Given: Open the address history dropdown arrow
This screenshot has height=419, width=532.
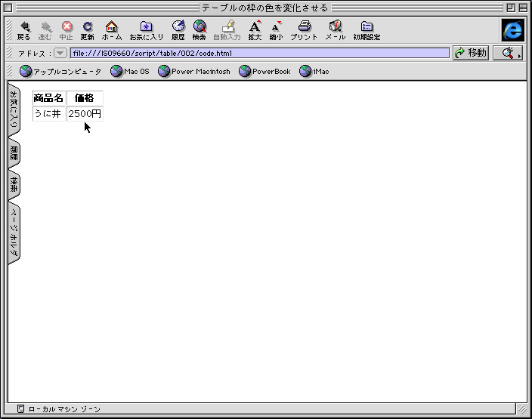Looking at the screenshot, I should click(60, 53).
